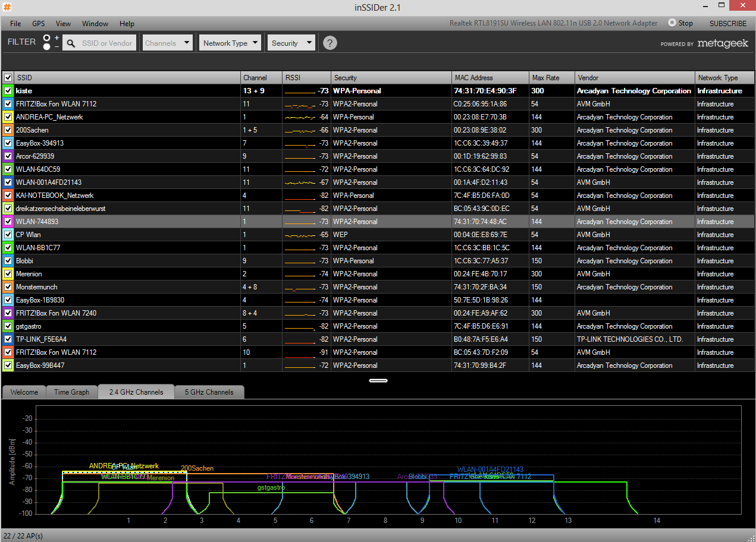This screenshot has height=542, width=756.
Task: Click the Stop circle icon
Action: 672,23
